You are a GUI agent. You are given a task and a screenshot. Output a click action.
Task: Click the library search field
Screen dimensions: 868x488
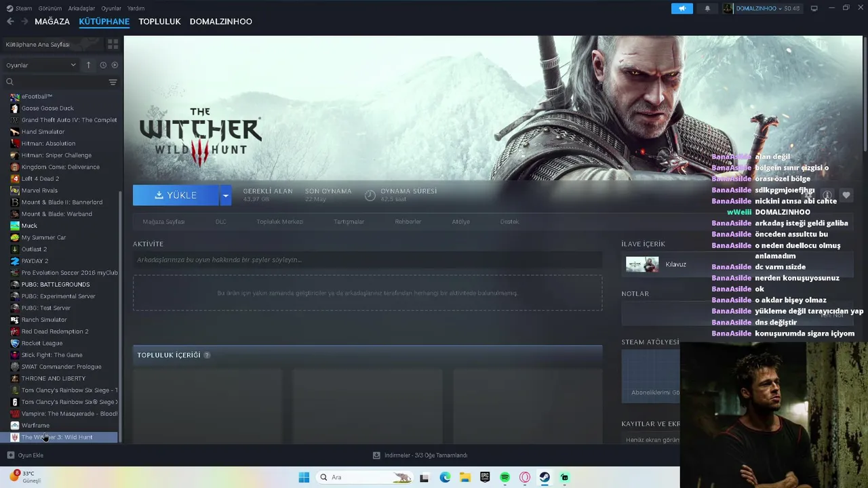(x=56, y=82)
